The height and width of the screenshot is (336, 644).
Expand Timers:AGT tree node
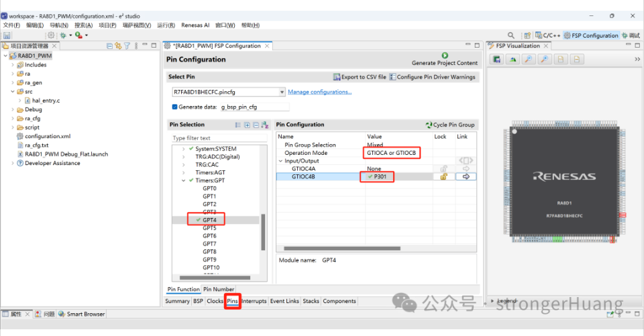click(x=183, y=172)
